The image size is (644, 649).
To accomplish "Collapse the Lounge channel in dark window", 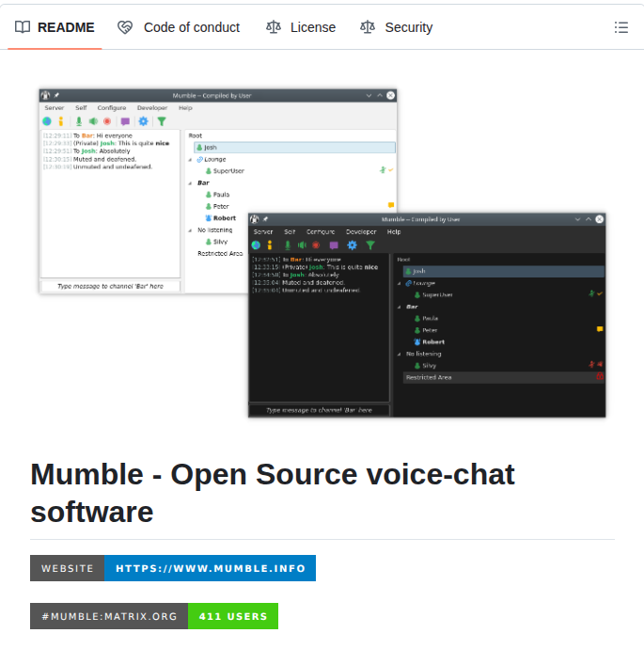I will pyautogui.click(x=400, y=283).
